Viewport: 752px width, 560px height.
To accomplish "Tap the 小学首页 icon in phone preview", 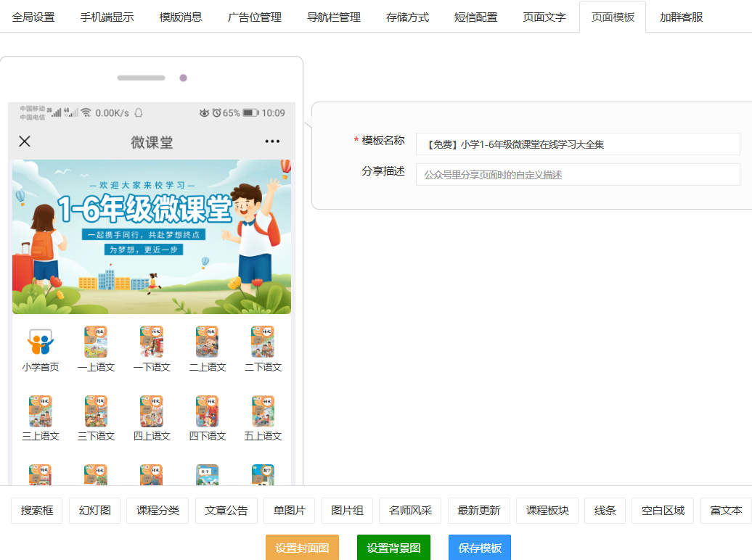I will (x=41, y=342).
